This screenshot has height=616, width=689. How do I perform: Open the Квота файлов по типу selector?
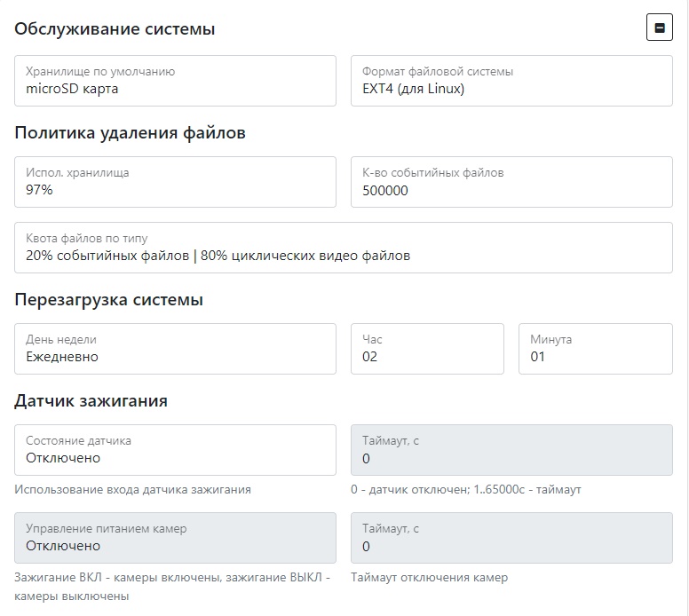point(344,248)
